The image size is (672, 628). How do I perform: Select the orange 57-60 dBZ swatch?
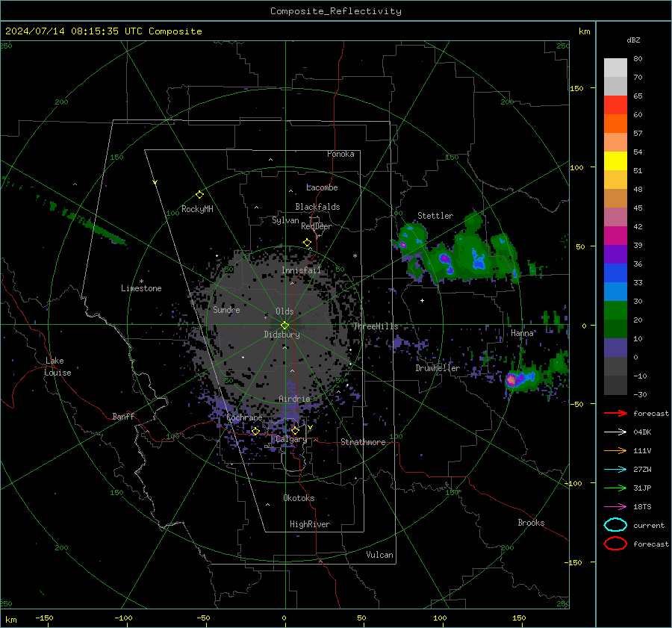[615, 124]
